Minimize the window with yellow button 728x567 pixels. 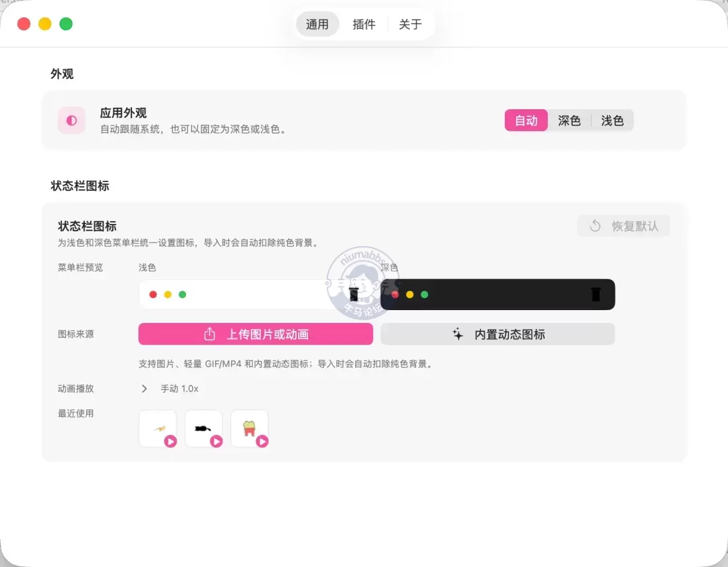pos(45,24)
